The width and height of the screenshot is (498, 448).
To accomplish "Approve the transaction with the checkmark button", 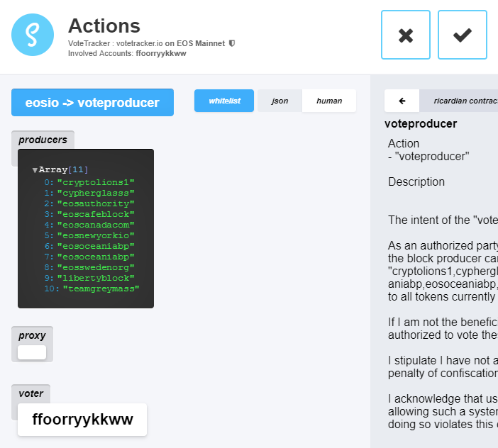I will pos(462,35).
